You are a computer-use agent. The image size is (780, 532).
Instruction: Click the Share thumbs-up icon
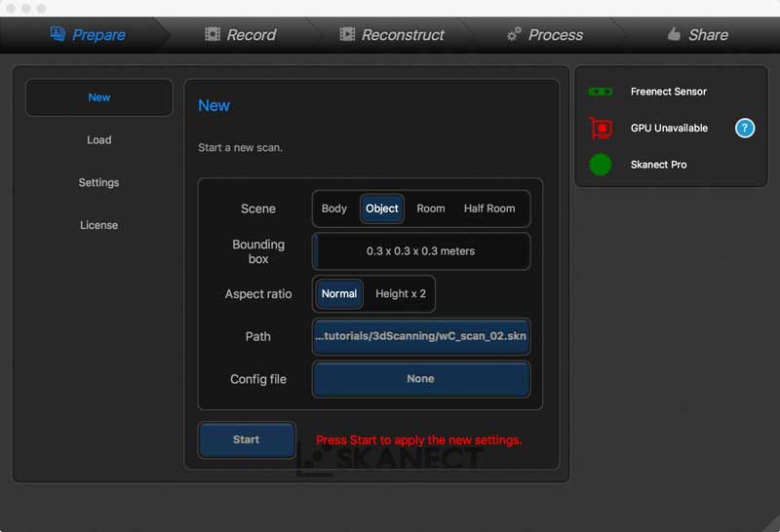tap(674, 33)
